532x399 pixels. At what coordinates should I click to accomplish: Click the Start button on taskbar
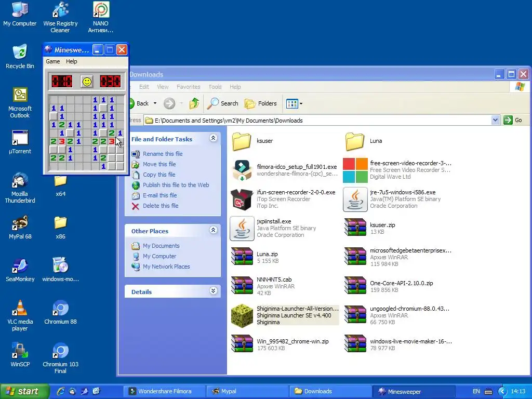coord(24,391)
